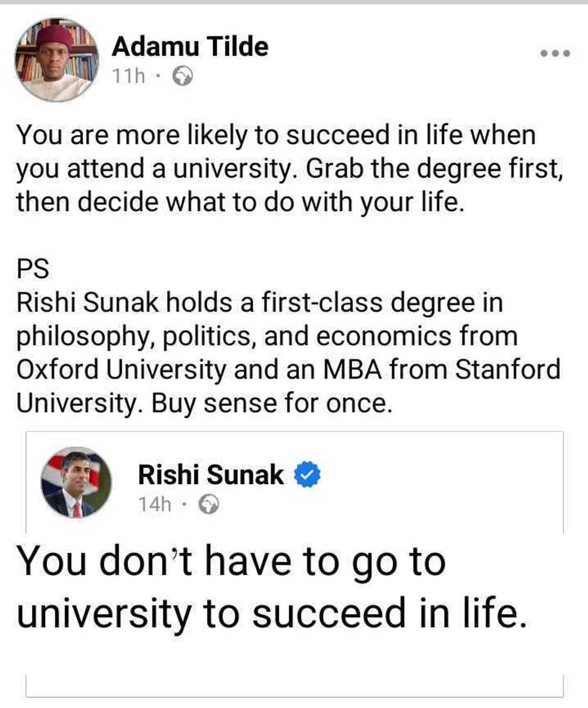588x708 pixels.
Task: Click the blue verified badge
Action: click(307, 474)
